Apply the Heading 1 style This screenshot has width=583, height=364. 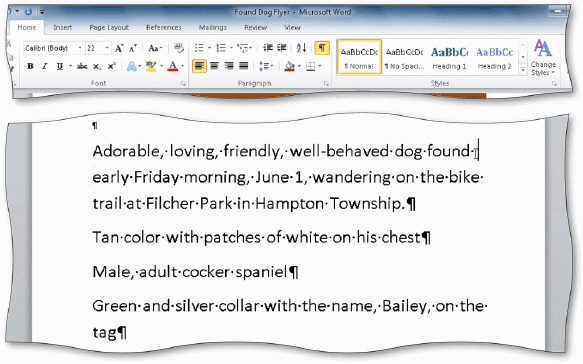pos(449,57)
